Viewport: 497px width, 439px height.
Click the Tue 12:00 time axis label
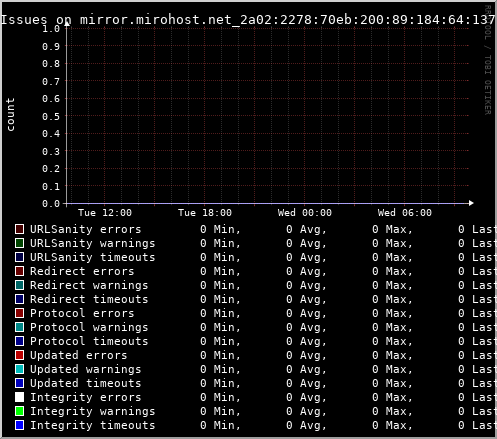(105, 213)
